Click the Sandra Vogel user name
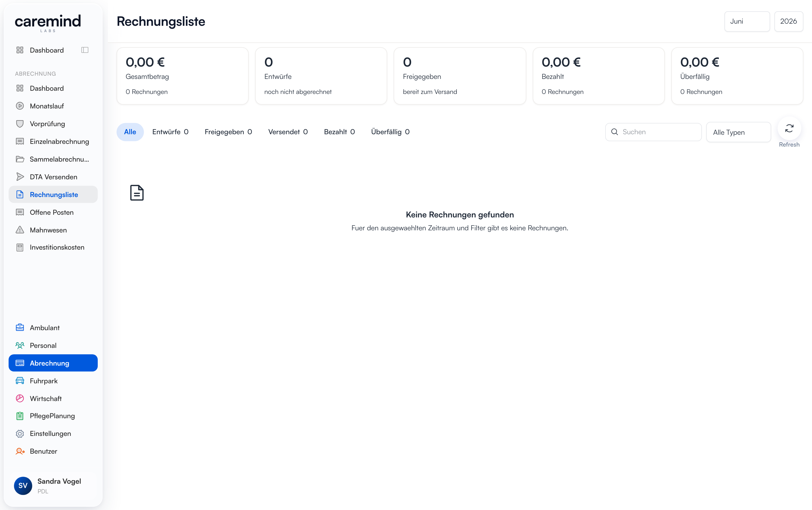This screenshot has height=510, width=812. 59,481
